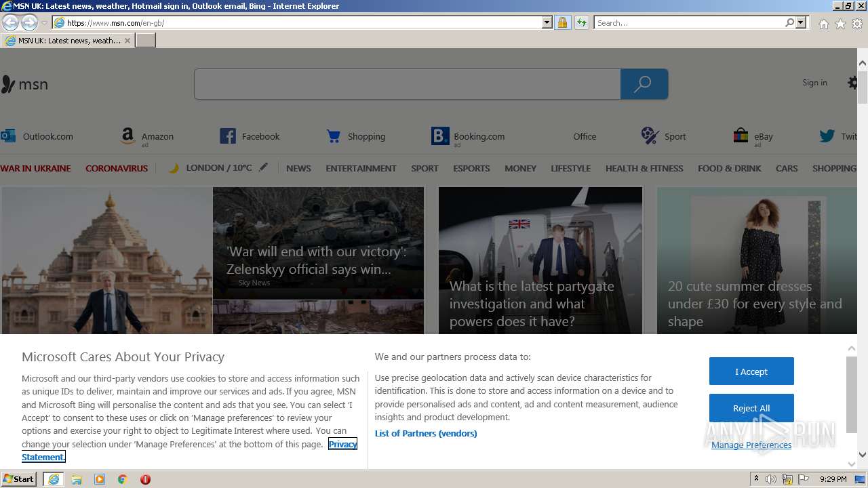Click the MSN web search input field
868x488 pixels.
[407, 84]
